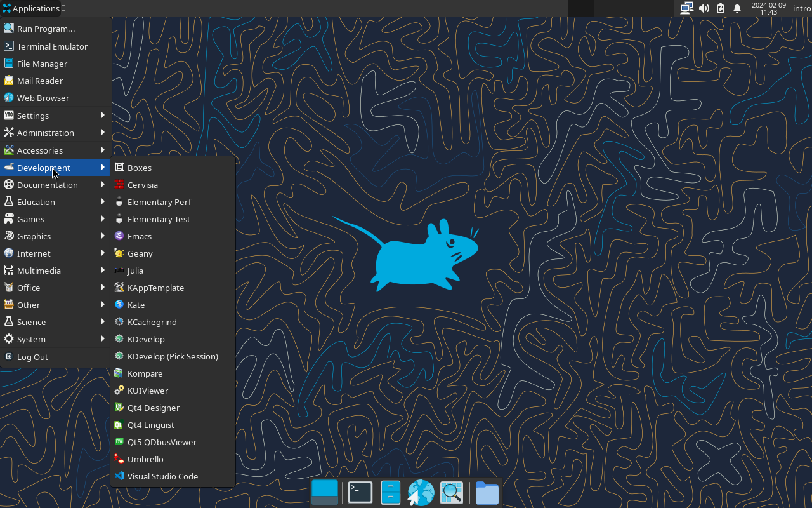Expand the Settings submenu arrow
This screenshot has height=508, width=812.
[x=102, y=115]
